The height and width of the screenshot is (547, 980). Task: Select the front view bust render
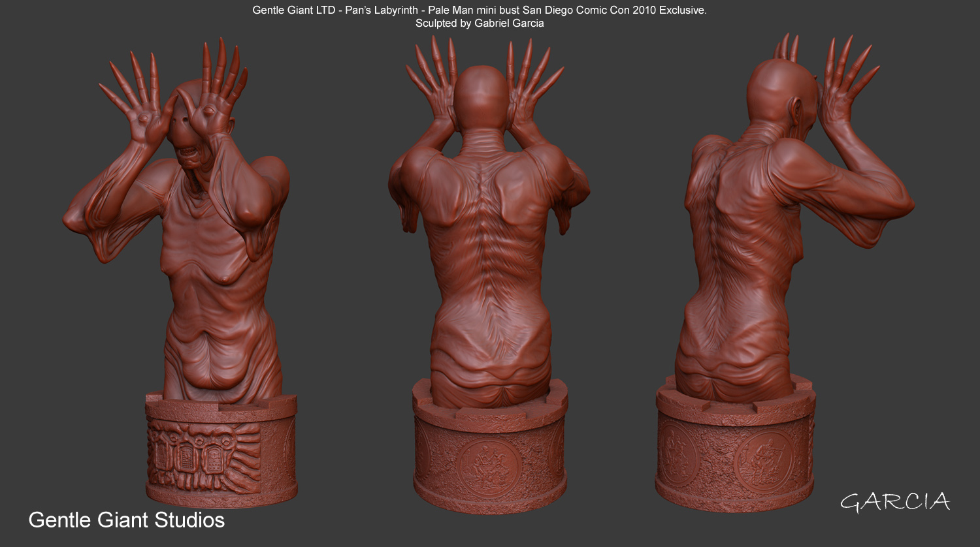(182, 273)
